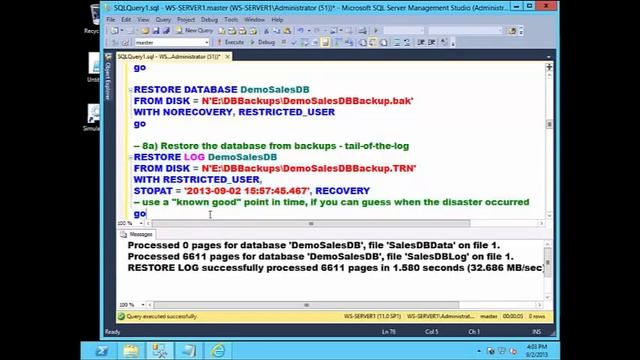
Task: Close the SQLQuery1.sql tab
Action: pos(227,57)
